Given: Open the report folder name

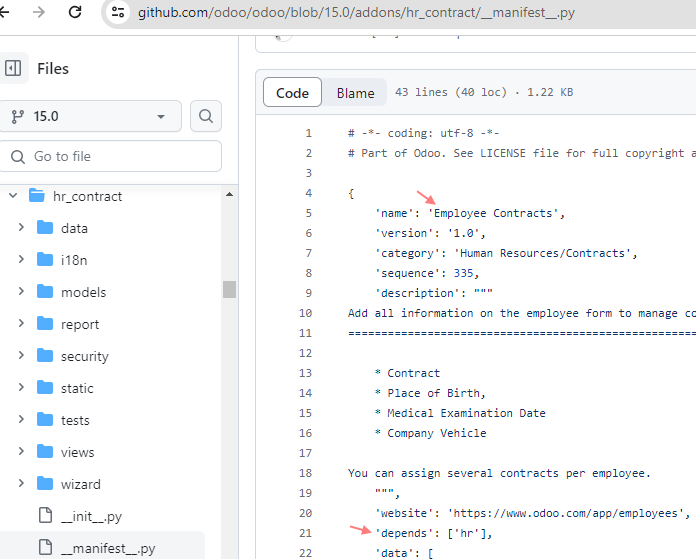Looking at the screenshot, I should click(x=80, y=325).
